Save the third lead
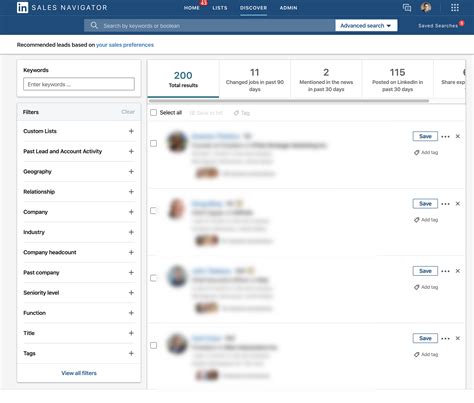 point(425,271)
